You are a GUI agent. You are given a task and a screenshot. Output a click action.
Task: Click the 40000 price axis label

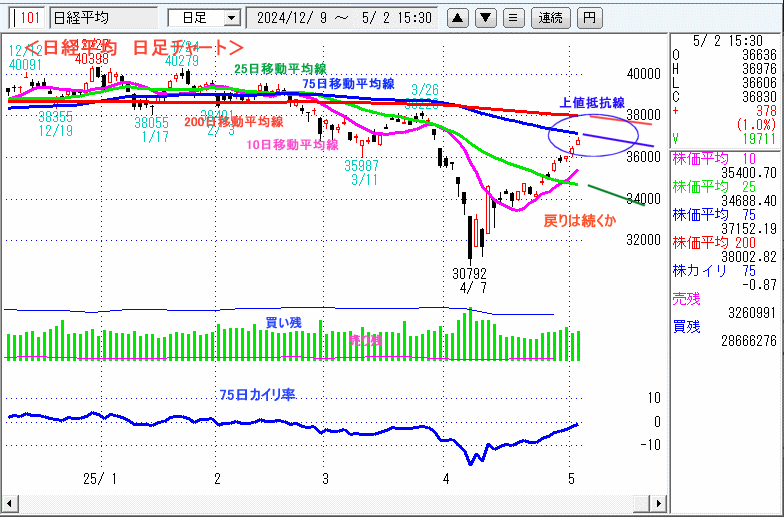[644, 74]
